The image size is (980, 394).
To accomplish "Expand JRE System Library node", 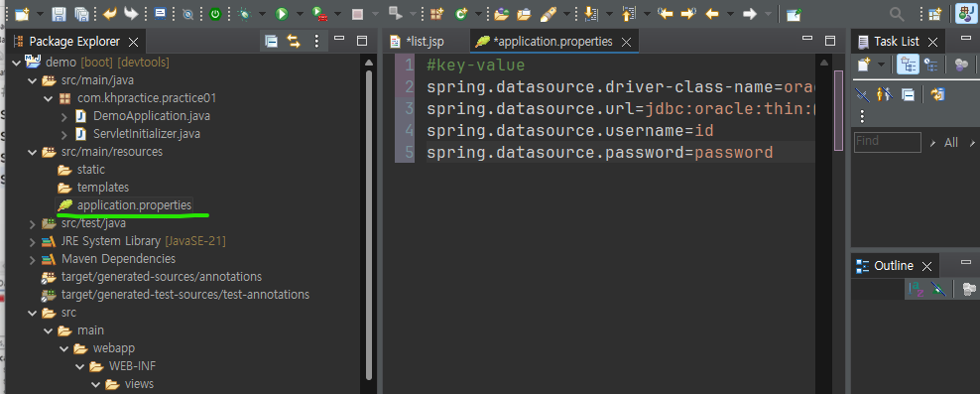I will click(33, 241).
